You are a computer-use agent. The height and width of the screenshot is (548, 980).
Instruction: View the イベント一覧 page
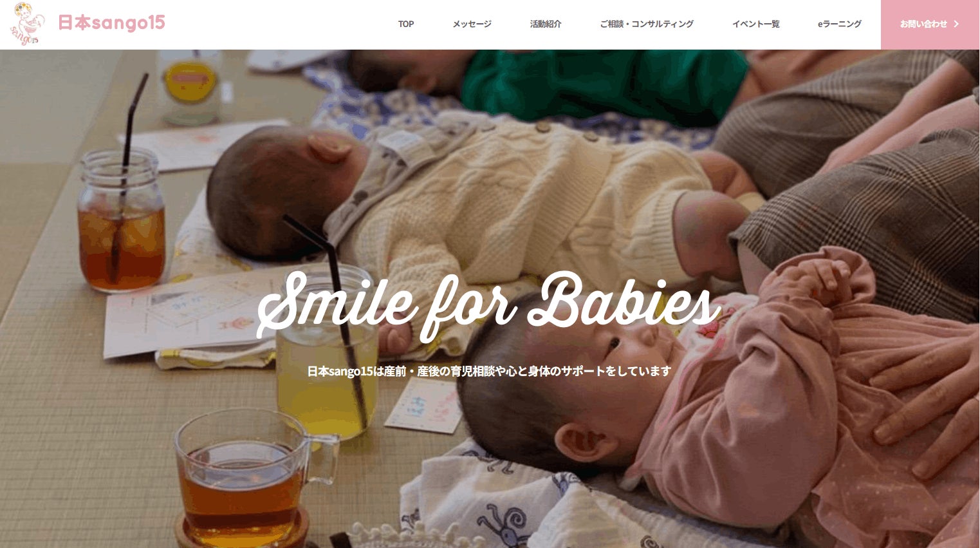755,24
